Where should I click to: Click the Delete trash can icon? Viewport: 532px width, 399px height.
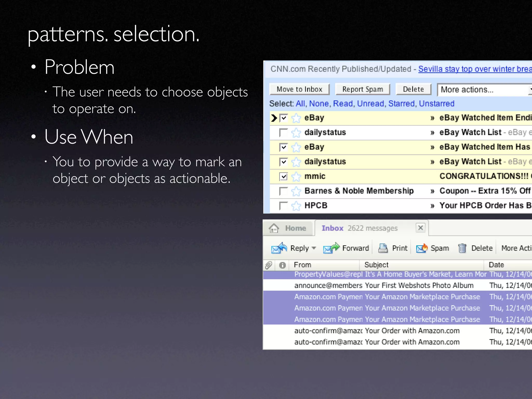[462, 248]
